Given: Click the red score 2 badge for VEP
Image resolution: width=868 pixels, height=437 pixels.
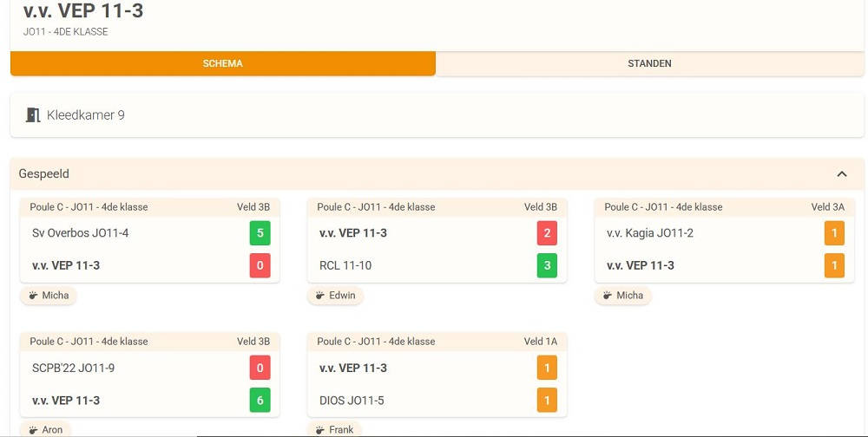Looking at the screenshot, I should point(547,233).
